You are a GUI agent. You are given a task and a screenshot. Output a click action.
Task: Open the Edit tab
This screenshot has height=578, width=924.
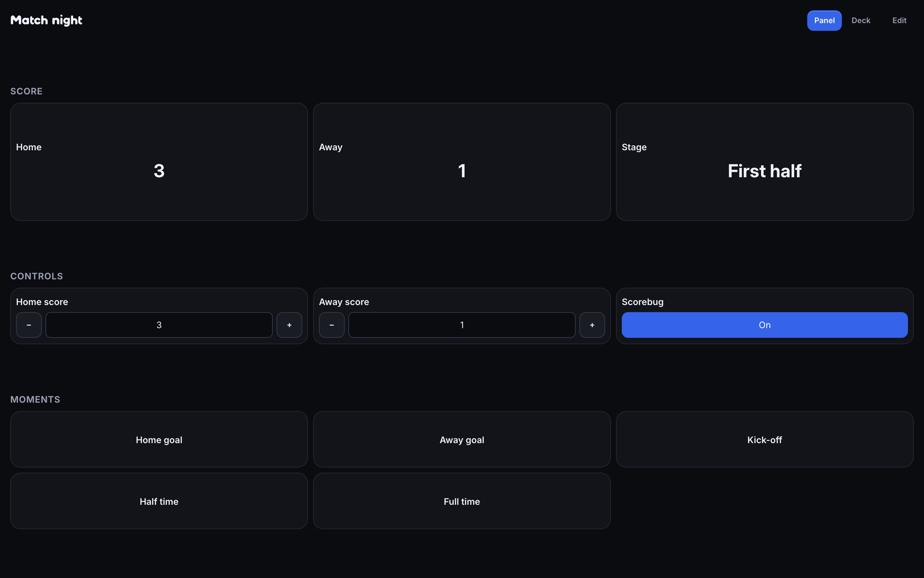pos(899,21)
